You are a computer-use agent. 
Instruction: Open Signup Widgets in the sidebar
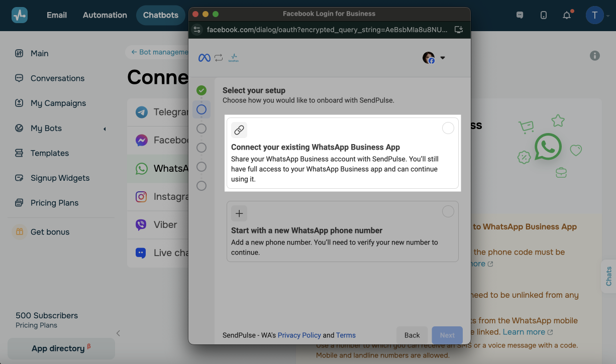coord(60,178)
